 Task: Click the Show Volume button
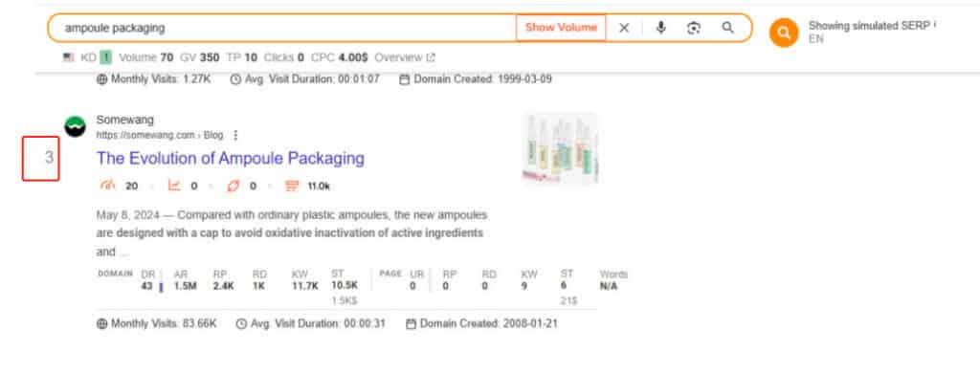coord(561,28)
